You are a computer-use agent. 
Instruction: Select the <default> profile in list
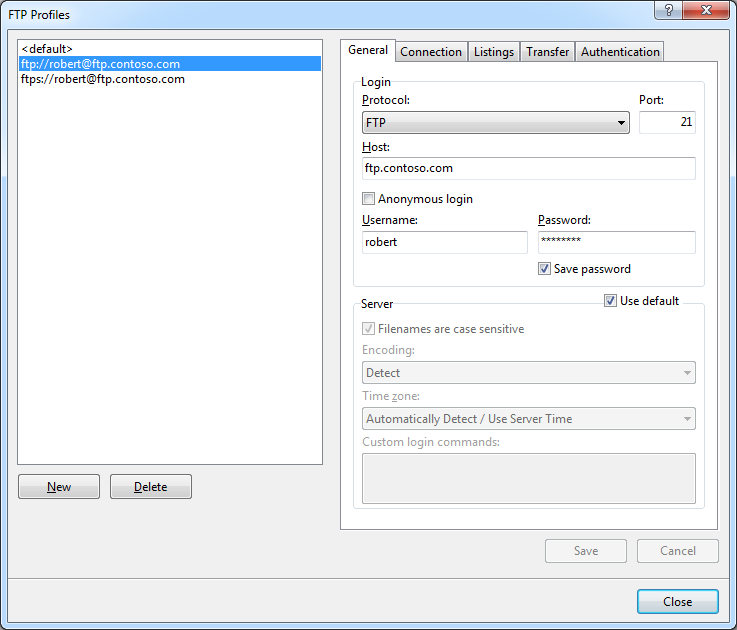[x=47, y=48]
